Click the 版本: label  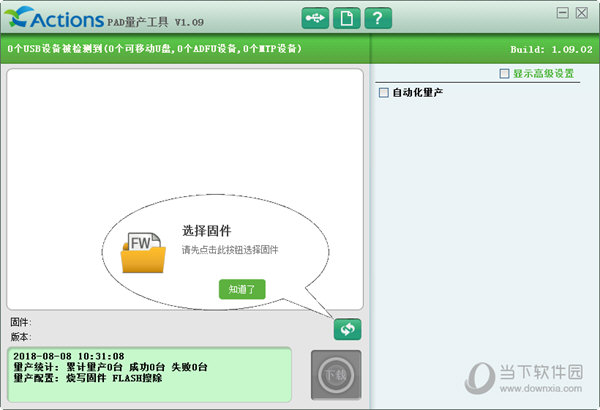pyautogui.click(x=21, y=337)
